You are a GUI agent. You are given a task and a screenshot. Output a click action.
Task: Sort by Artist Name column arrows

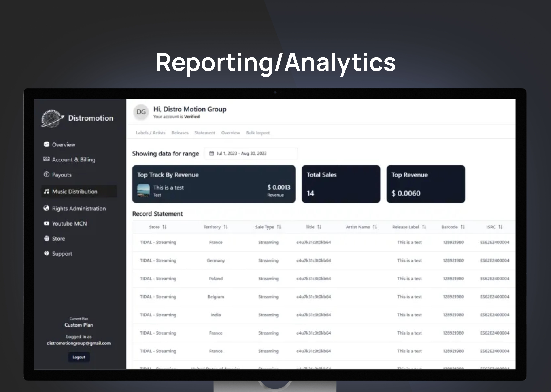coord(375,227)
